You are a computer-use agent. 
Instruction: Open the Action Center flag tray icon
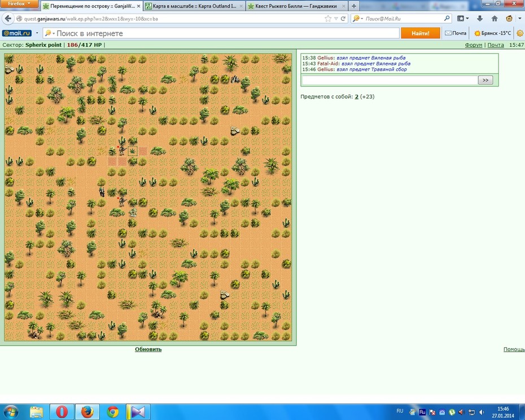[x=432, y=412]
